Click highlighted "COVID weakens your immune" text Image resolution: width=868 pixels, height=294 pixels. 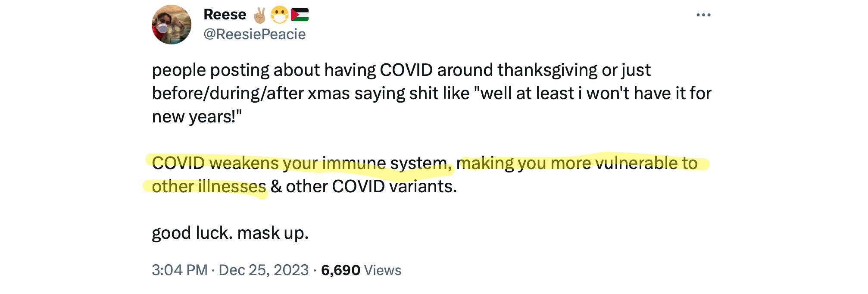(269, 163)
